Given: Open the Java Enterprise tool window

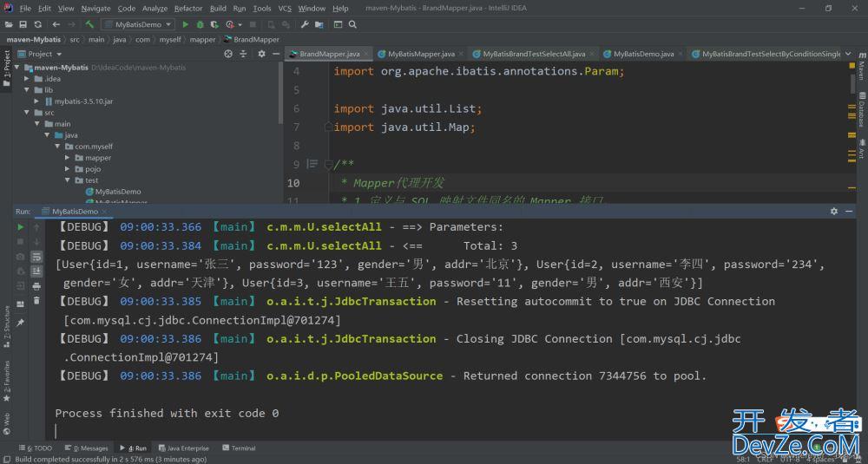Looking at the screenshot, I should 184,448.
